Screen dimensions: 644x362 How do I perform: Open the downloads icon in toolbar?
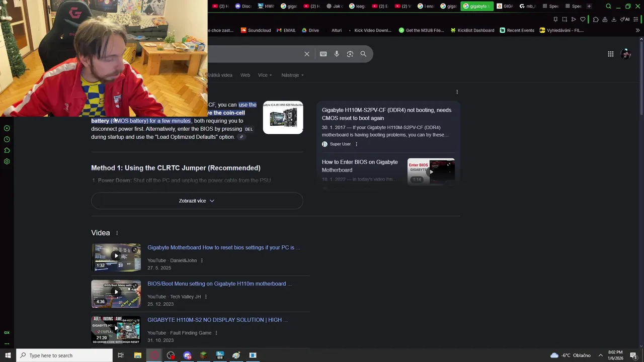tap(614, 19)
